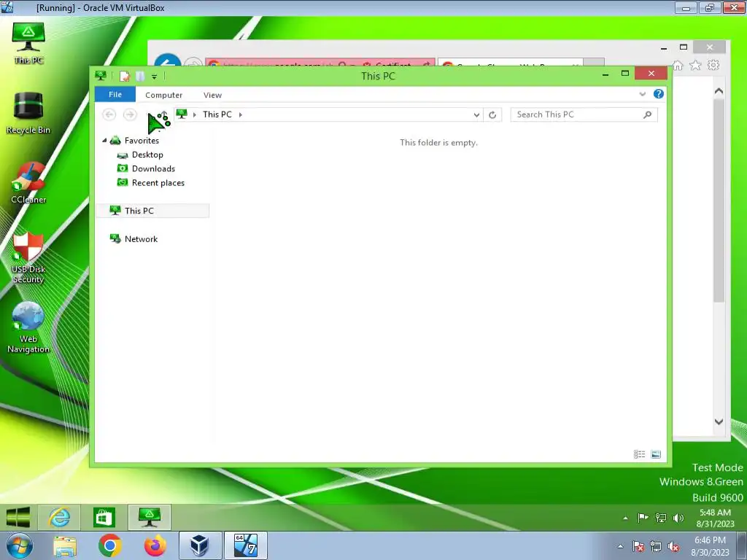This screenshot has height=560, width=747.
Task: Expand the arrow after This PC breadcrumb
Action: (x=241, y=114)
